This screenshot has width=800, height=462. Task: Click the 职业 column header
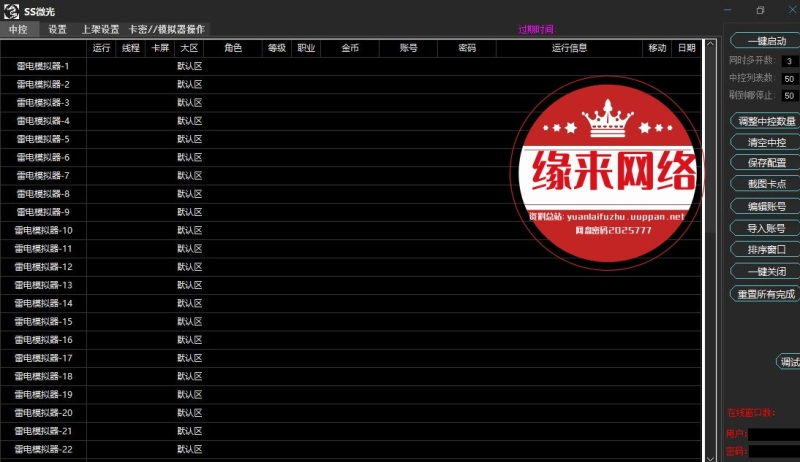306,48
